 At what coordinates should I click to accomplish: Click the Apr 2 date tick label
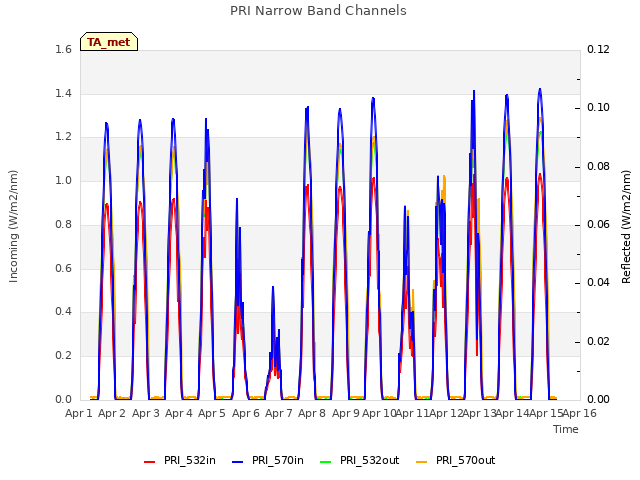pos(112,413)
